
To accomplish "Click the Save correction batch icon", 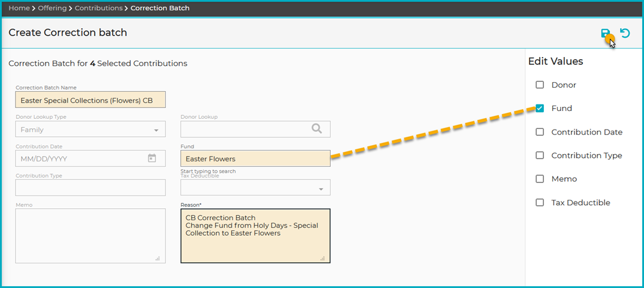I will click(606, 34).
